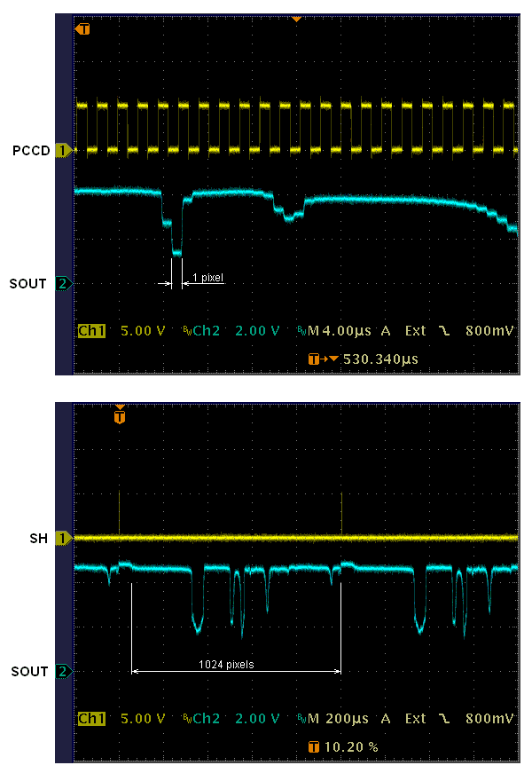This screenshot has height=781, width=532.
Task: Click the 10.20 % trigger position readout
Action: tap(350, 747)
